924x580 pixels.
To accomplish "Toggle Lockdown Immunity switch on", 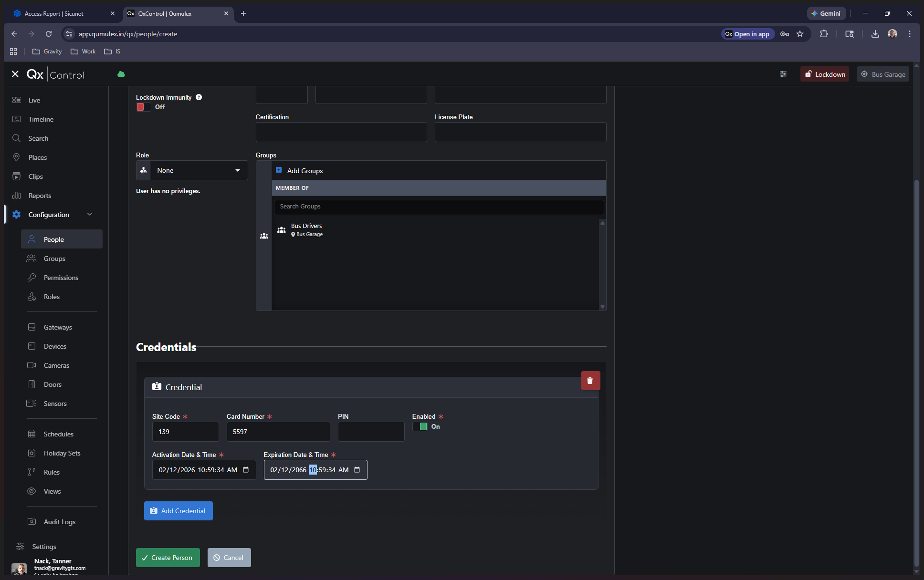I will click(x=143, y=107).
